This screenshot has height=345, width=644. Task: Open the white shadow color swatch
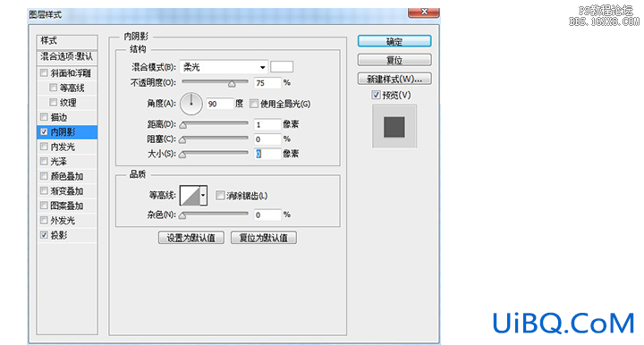coord(282,67)
